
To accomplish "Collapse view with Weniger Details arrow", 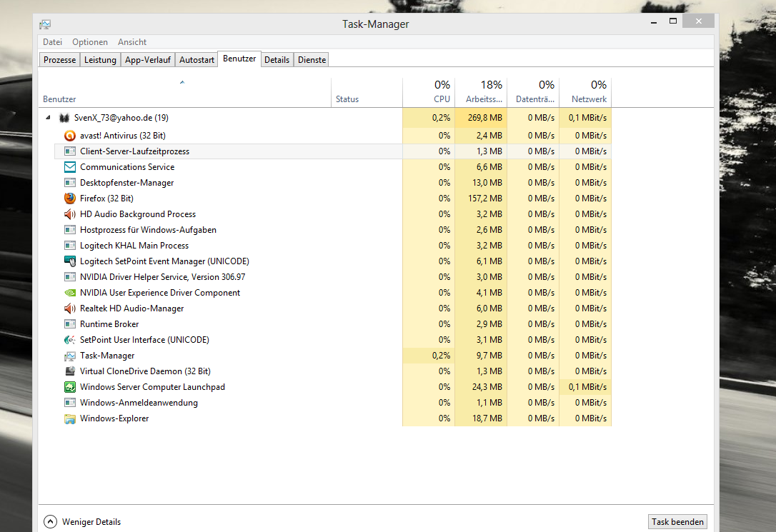I will (50, 521).
